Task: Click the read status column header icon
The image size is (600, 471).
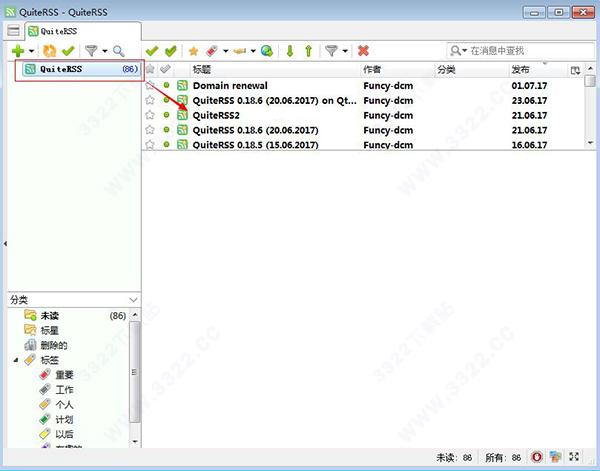Action: point(165,69)
